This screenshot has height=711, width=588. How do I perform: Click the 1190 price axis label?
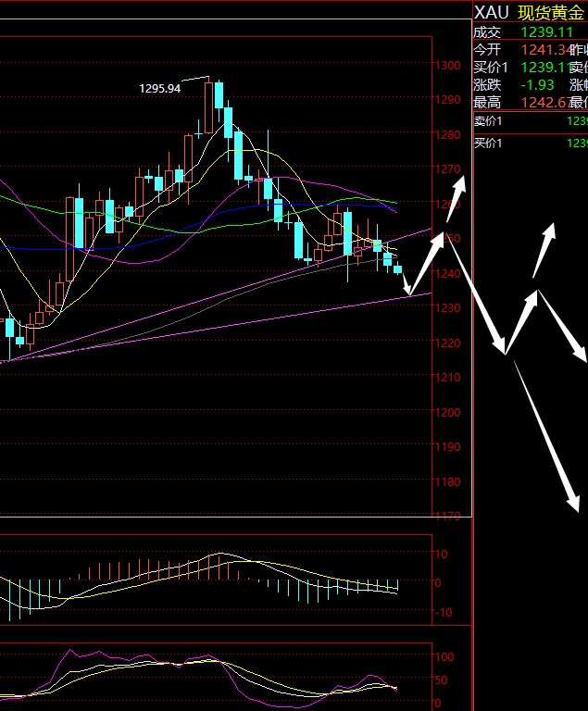click(448, 447)
